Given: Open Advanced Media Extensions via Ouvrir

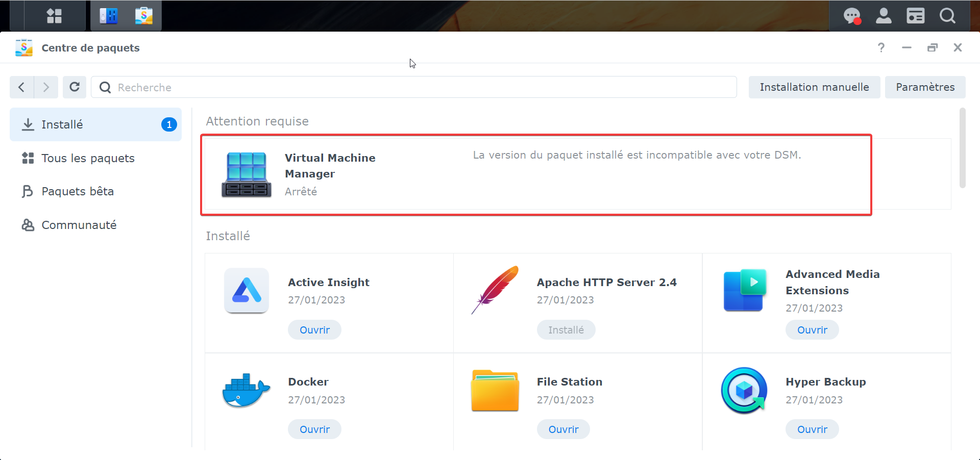Looking at the screenshot, I should tap(812, 330).
